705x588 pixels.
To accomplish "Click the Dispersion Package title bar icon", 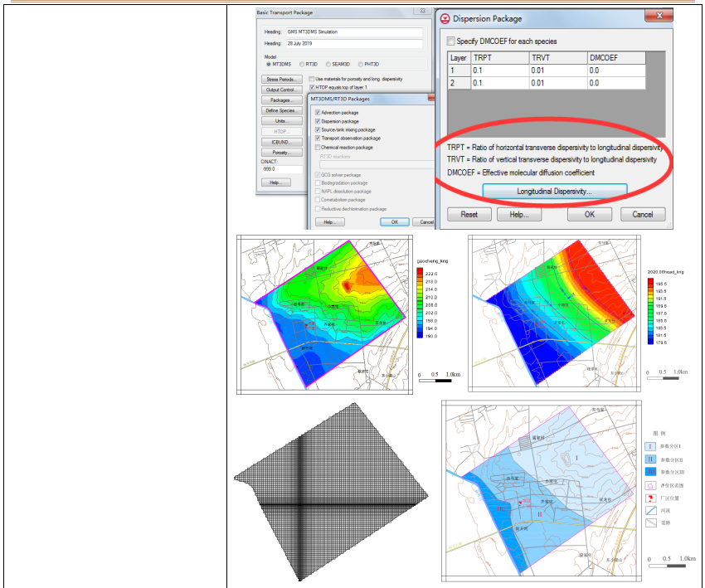I will [446, 18].
